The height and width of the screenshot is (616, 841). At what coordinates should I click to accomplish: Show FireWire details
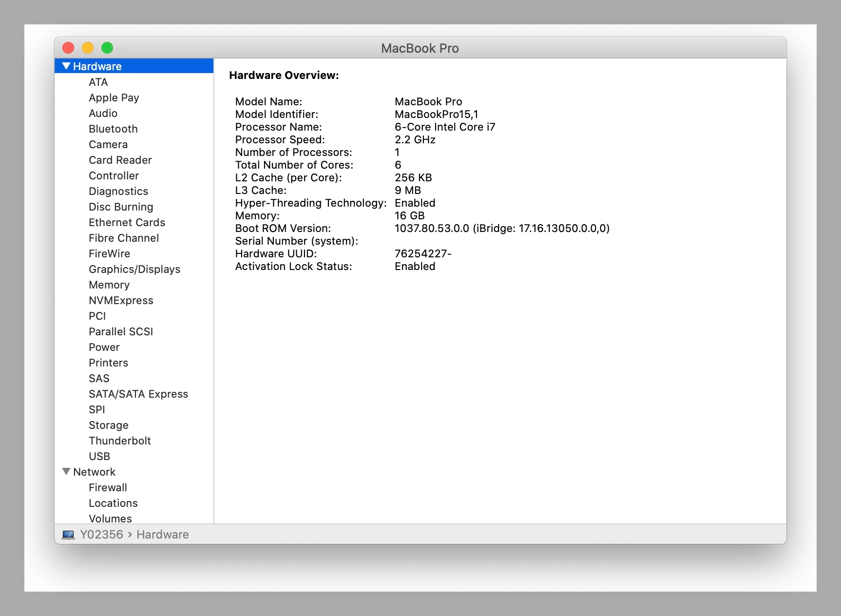[109, 253]
